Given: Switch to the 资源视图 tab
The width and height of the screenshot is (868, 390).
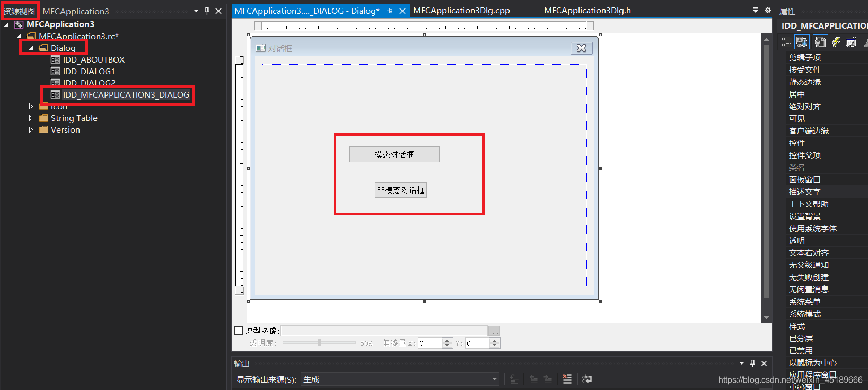Looking at the screenshot, I should click(x=19, y=11).
